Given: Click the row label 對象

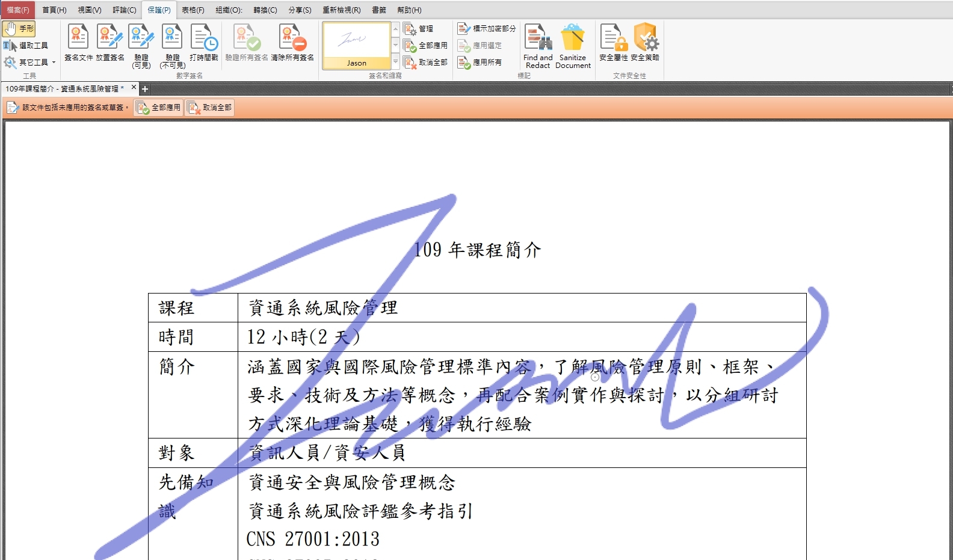Looking at the screenshot, I should tap(176, 452).
